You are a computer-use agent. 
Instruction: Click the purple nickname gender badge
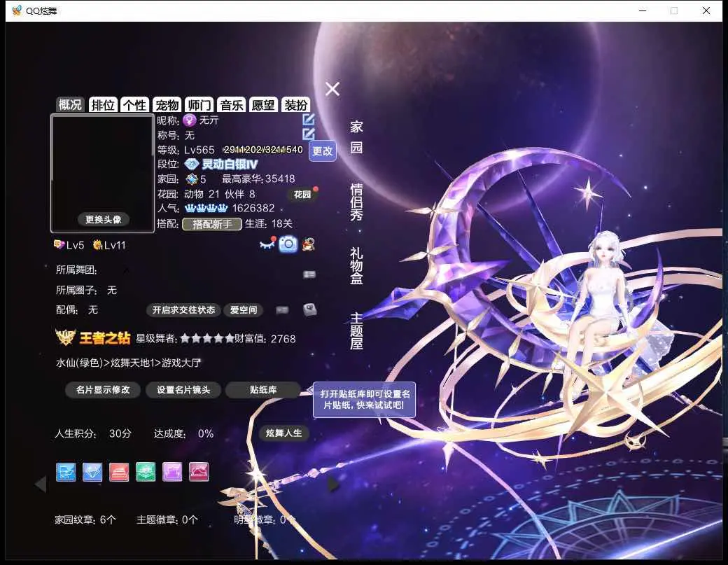(x=190, y=120)
